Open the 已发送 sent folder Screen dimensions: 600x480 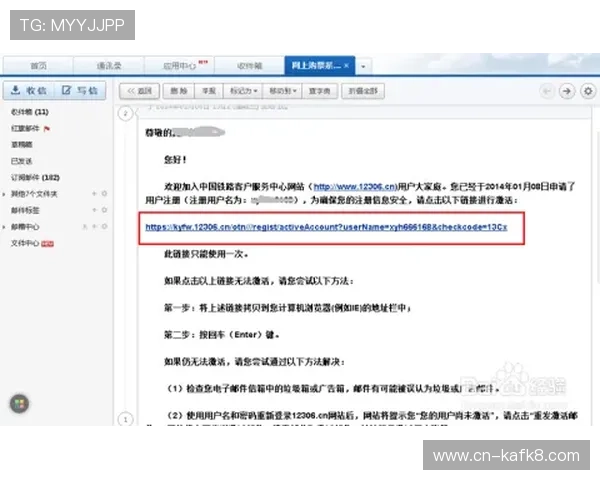tap(21, 161)
